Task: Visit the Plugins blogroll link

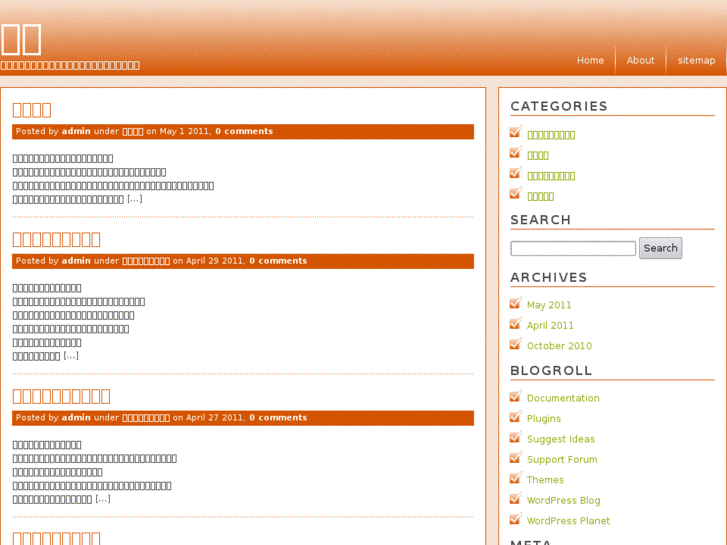Action: 543,419
